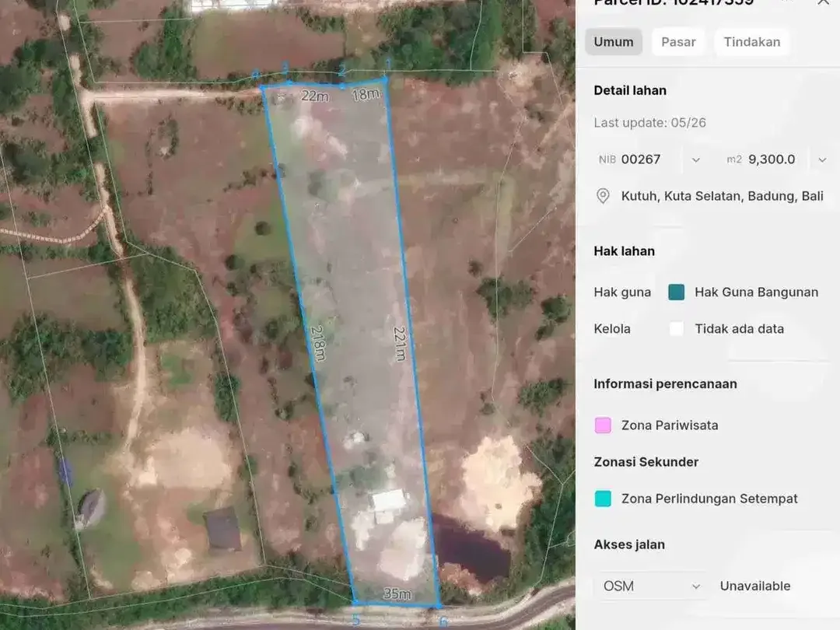840x630 pixels.
Task: Click the location pin icon beside Kutuh
Action: click(x=603, y=196)
